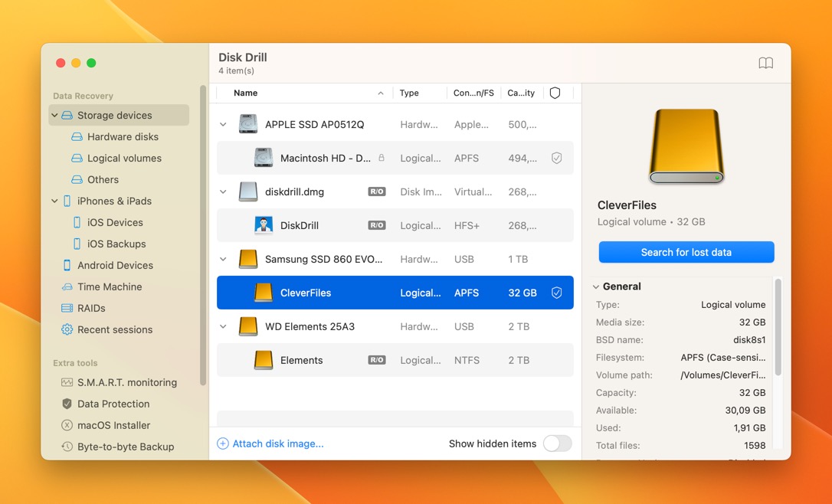This screenshot has width=832, height=504.
Task: Select Time Machine in sidebar
Action: point(110,286)
